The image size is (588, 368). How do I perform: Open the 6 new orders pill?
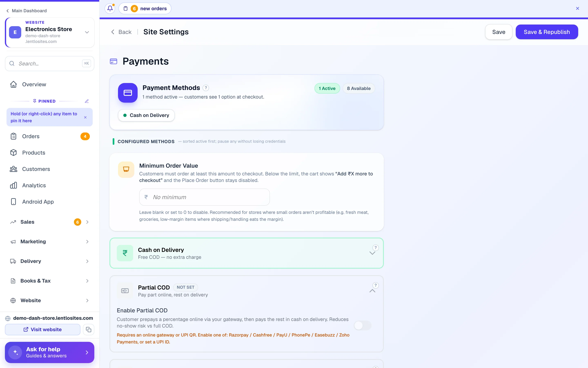145,9
